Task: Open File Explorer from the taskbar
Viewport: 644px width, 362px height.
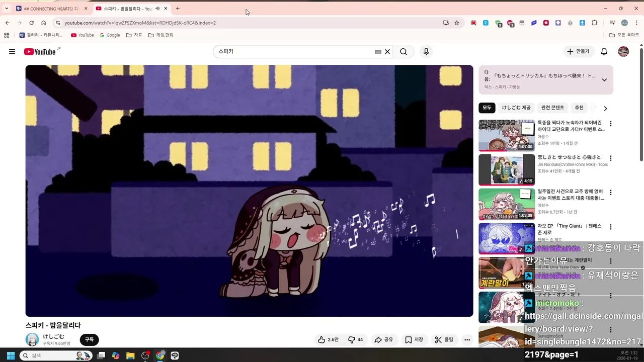Action: pos(130,355)
